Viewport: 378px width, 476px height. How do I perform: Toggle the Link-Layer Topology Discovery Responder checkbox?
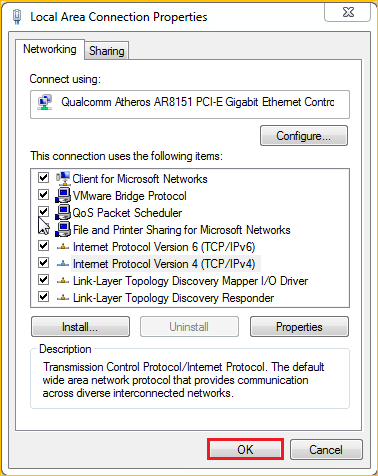(x=43, y=296)
